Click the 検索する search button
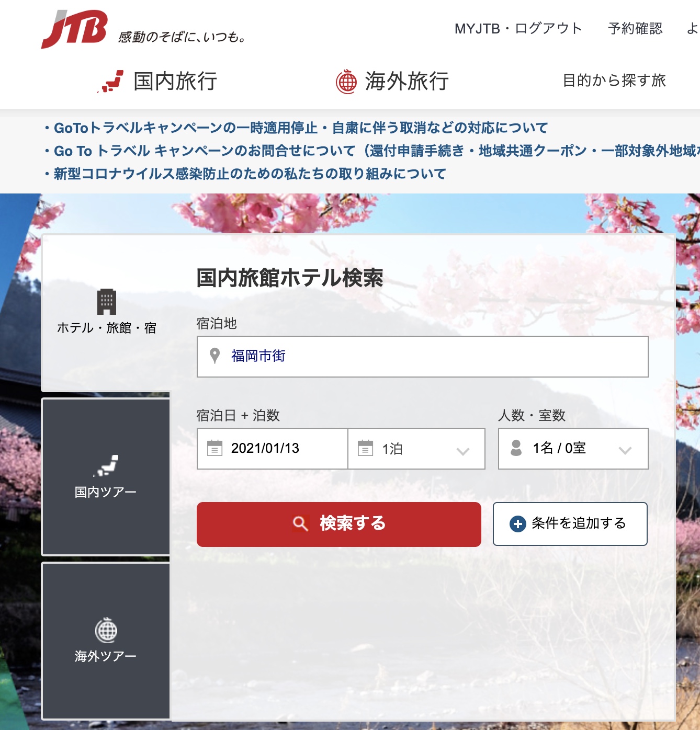This screenshot has width=700, height=730. tap(339, 523)
